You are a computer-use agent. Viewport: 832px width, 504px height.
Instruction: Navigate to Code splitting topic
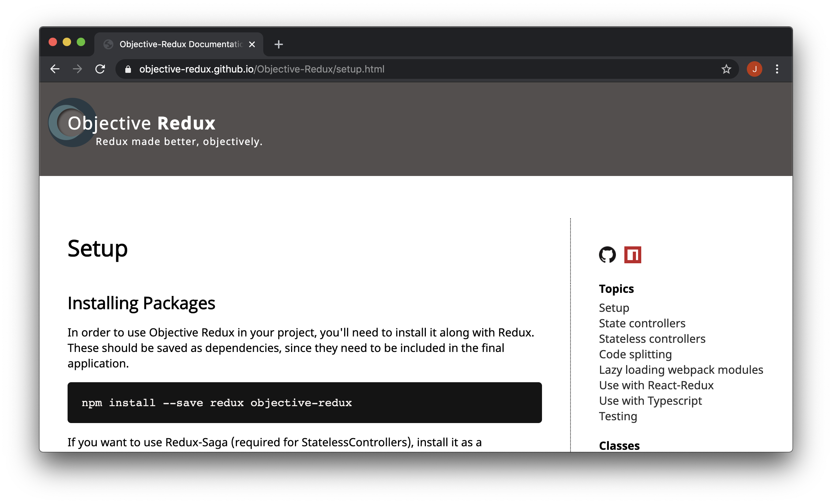click(x=635, y=354)
